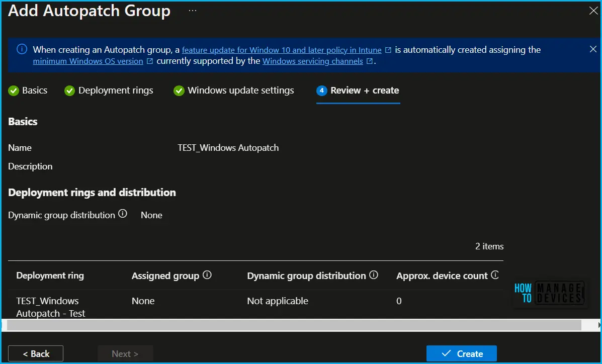Click the info icon in Dynamic group distribution column header
This screenshot has height=364, width=602.
coord(374,275)
